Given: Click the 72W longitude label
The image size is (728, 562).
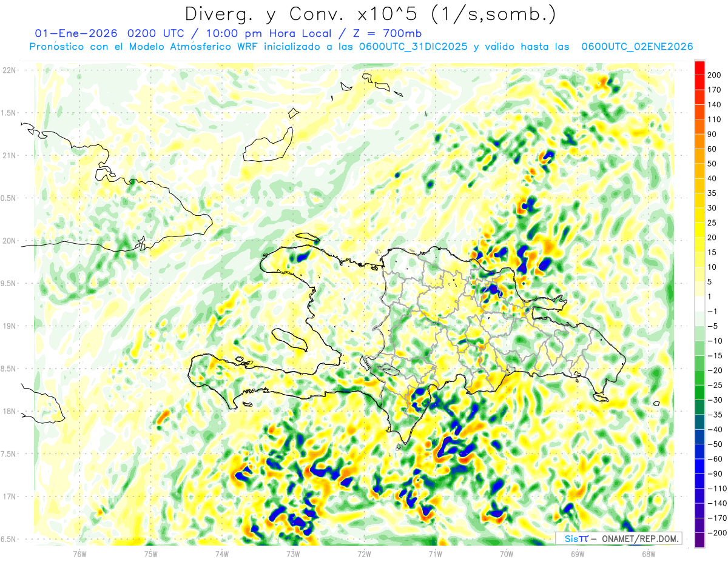Looking at the screenshot, I should [x=364, y=554].
